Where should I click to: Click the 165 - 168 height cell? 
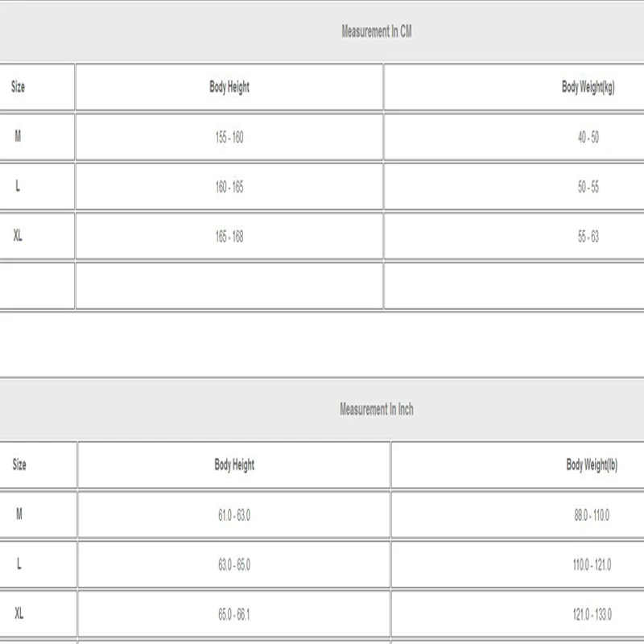click(x=229, y=237)
